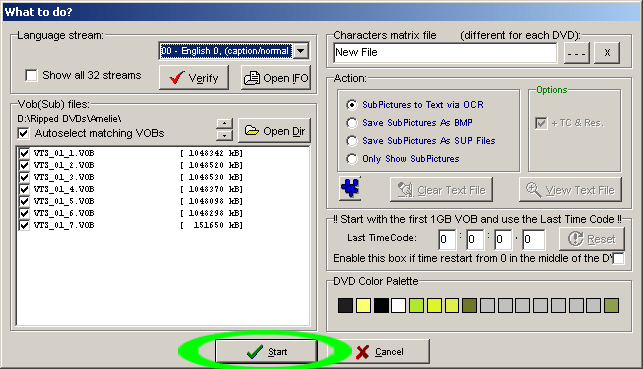This screenshot has width=643, height=369.
Task: Pick the white palette swatch
Action: click(x=399, y=305)
